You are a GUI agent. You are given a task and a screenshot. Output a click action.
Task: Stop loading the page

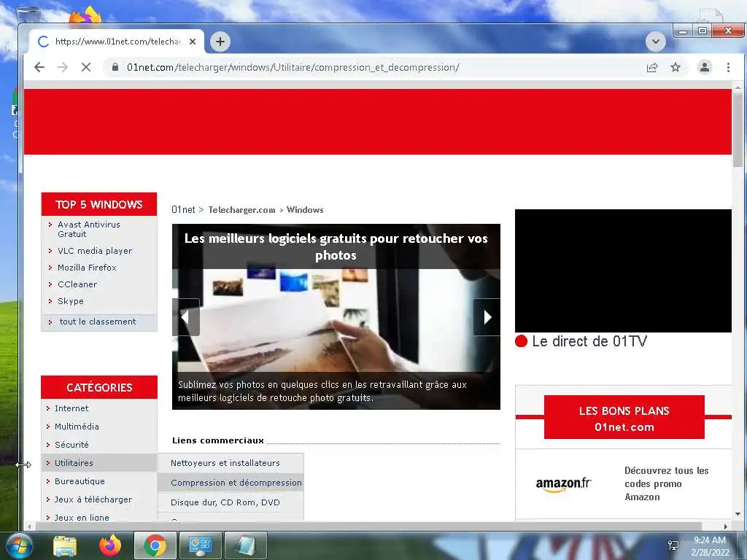pos(86,67)
